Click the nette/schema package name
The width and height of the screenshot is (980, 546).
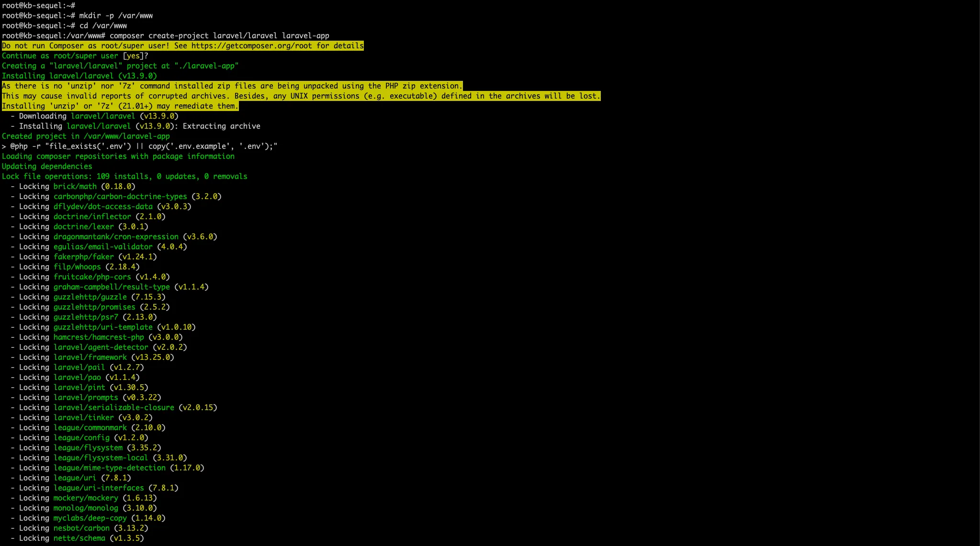pyautogui.click(x=79, y=538)
